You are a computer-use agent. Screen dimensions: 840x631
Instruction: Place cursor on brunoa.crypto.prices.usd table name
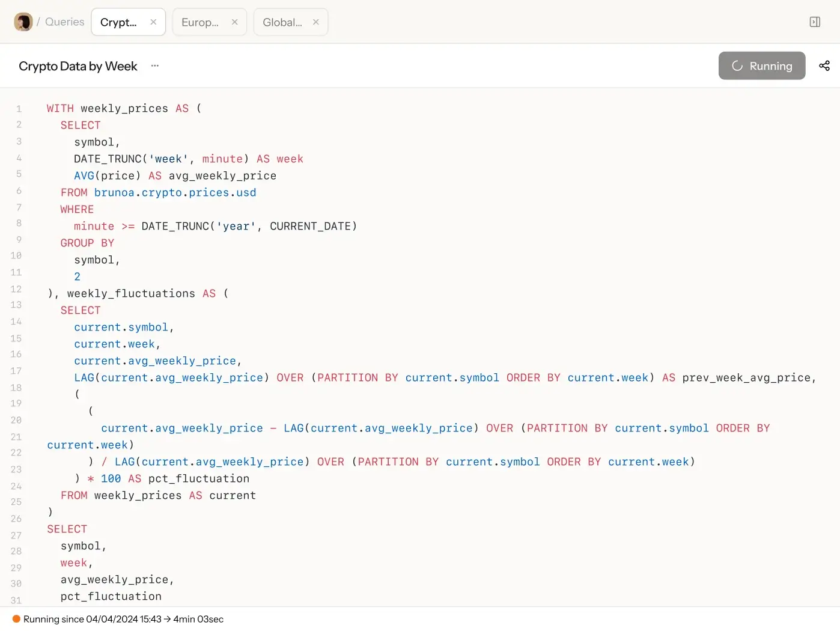coord(175,192)
